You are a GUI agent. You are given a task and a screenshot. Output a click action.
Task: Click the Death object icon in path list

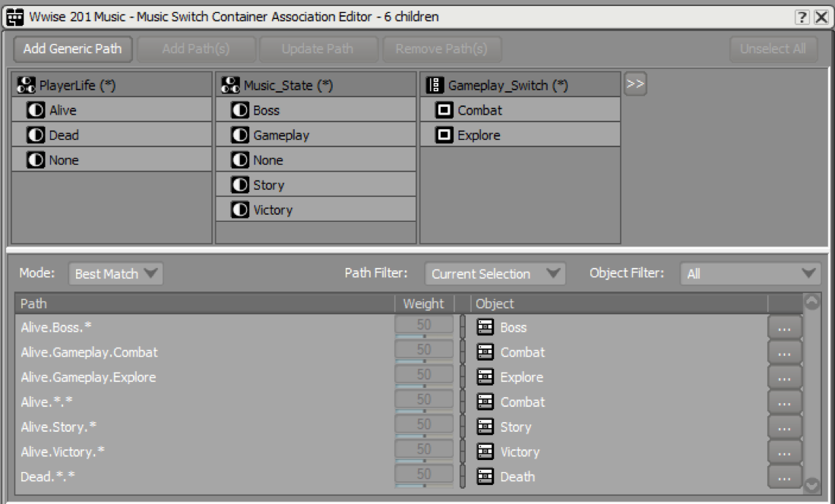(485, 477)
